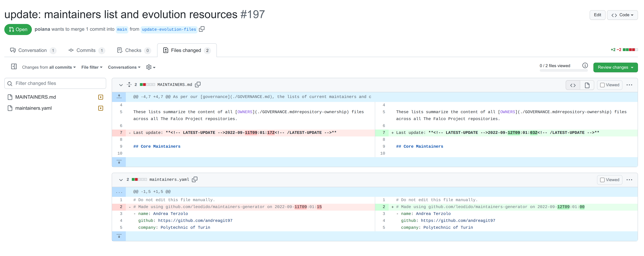
Task: Collapse the maintainers.yaml diff section
Action: 121,180
